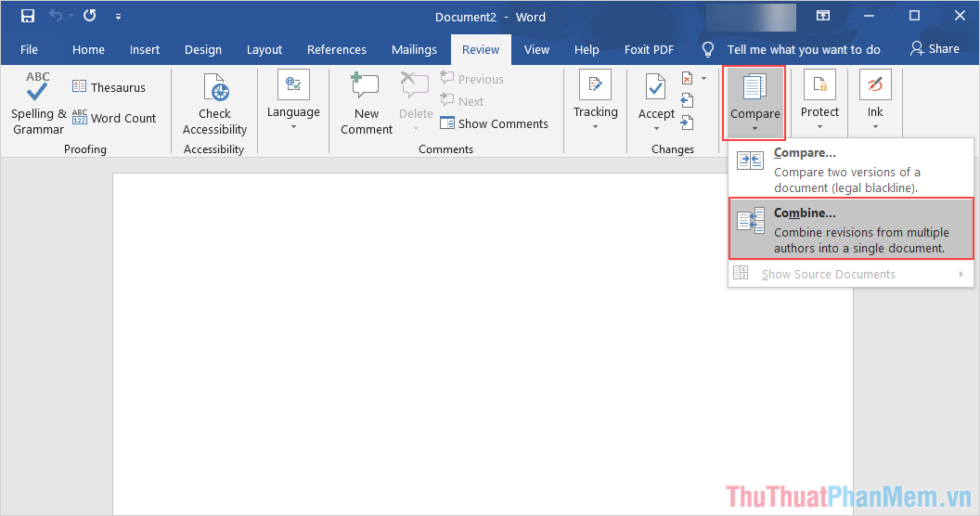The height and width of the screenshot is (516, 980).
Task: Click the Delete comment icon
Action: click(x=415, y=86)
